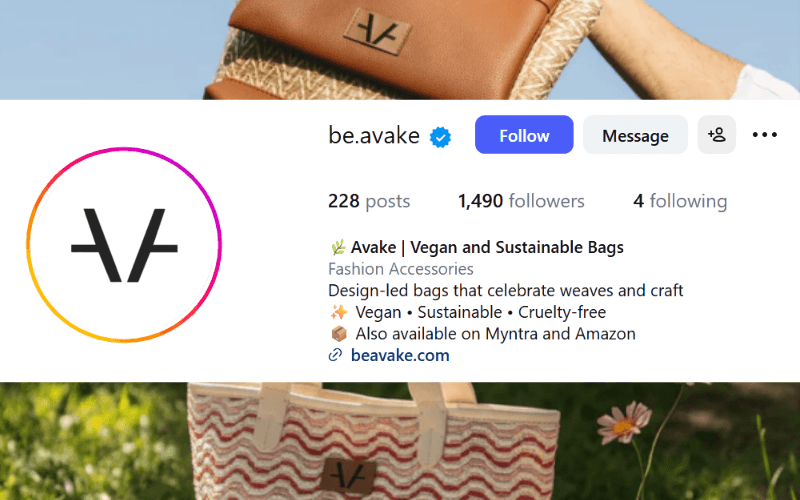Click the be.avake username
800x500 pixels.
[374, 135]
